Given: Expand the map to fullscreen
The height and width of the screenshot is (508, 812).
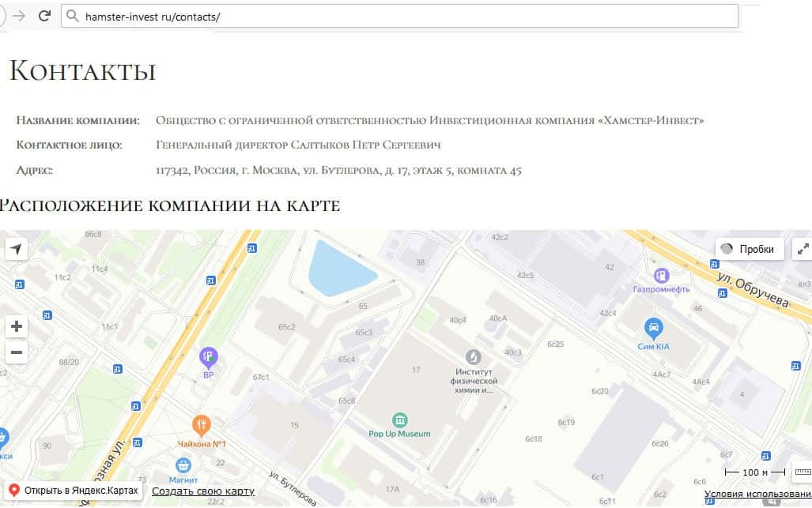Looking at the screenshot, I should (x=803, y=249).
